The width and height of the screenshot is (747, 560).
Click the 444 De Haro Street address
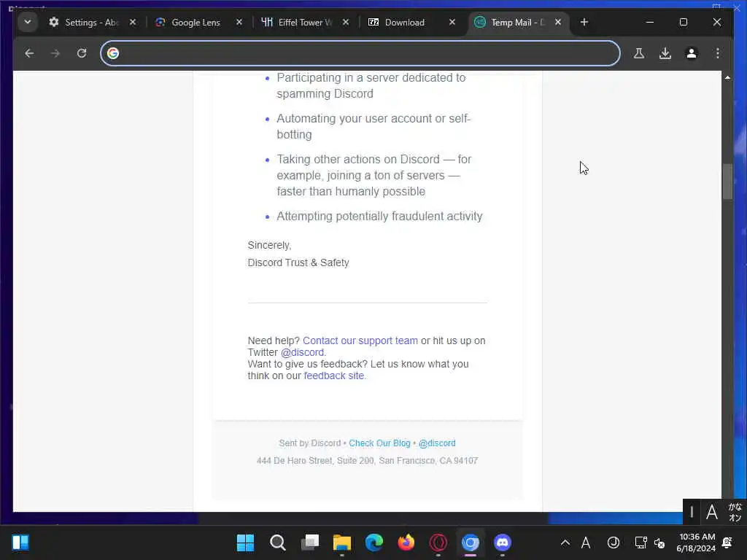click(x=368, y=461)
